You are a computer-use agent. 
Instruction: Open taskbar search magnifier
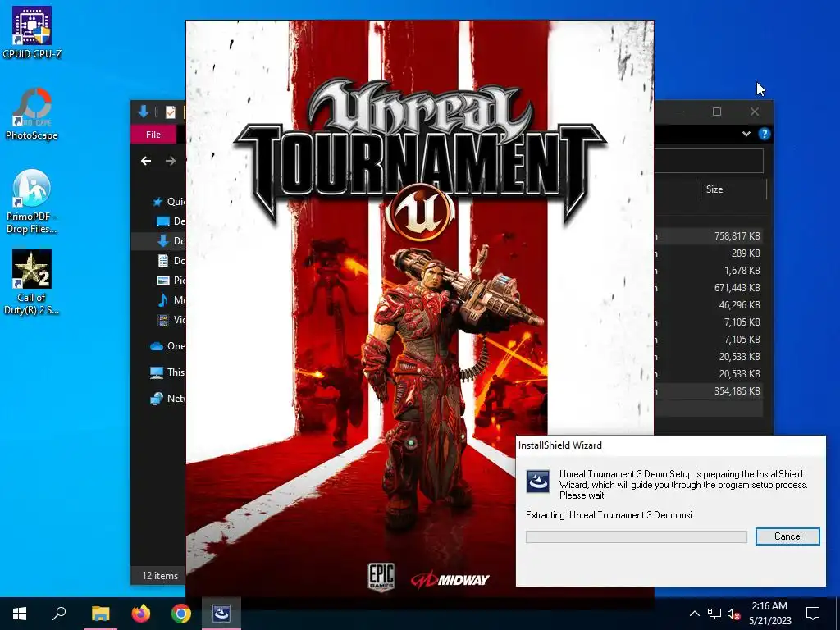(59, 614)
